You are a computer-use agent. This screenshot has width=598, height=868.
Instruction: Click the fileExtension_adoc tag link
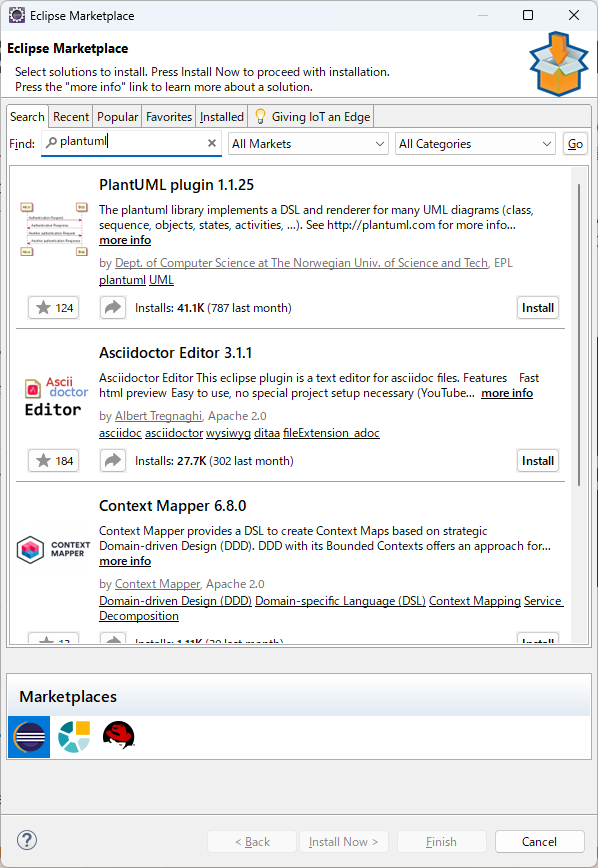[331, 433]
